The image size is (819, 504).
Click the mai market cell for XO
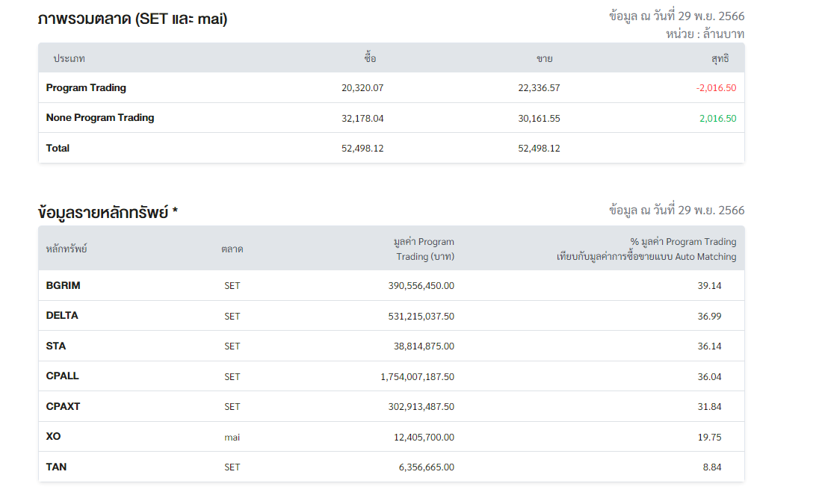(x=232, y=438)
